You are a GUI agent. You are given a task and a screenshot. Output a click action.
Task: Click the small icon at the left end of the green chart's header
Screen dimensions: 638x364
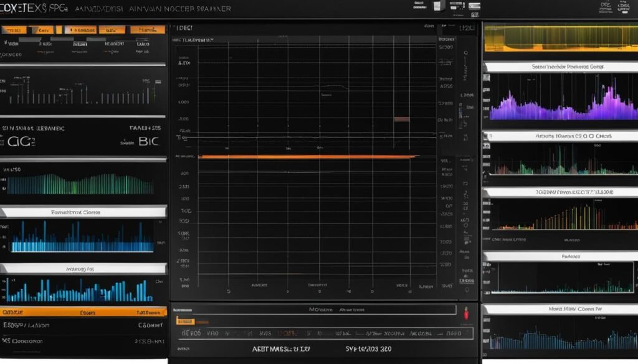(x=486, y=136)
